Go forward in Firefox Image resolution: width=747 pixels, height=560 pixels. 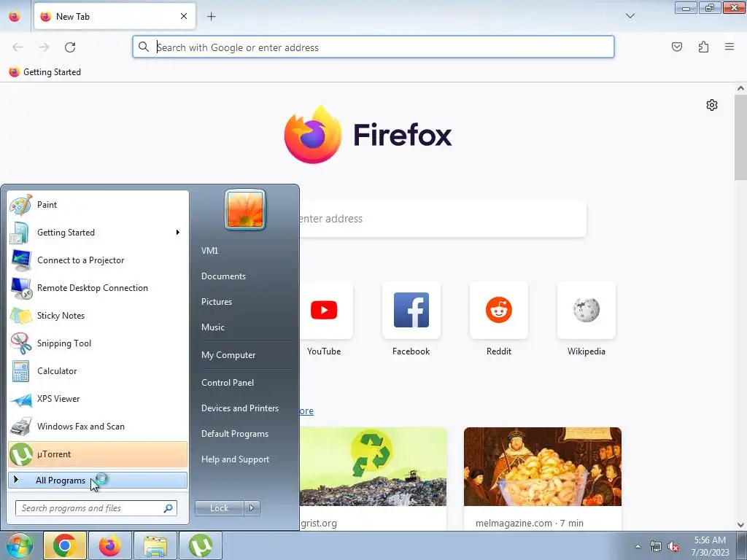click(x=44, y=47)
